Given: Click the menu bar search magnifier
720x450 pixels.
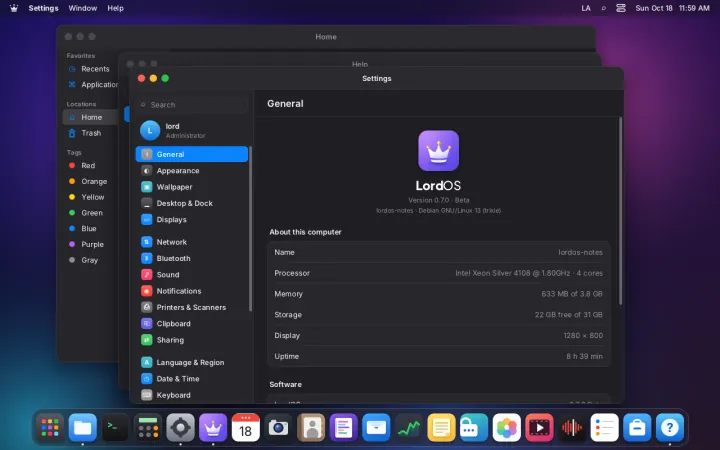Looking at the screenshot, I should [x=603, y=8].
